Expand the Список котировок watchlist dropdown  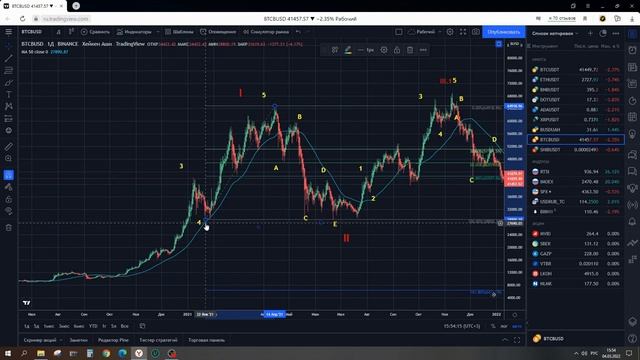click(x=555, y=33)
